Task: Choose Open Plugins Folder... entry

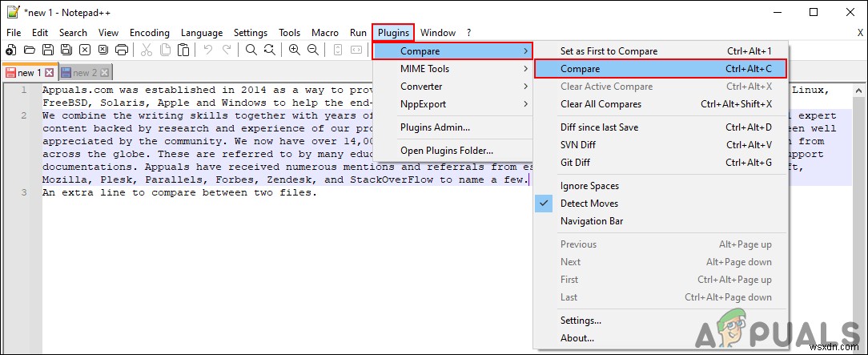Action: pos(447,151)
